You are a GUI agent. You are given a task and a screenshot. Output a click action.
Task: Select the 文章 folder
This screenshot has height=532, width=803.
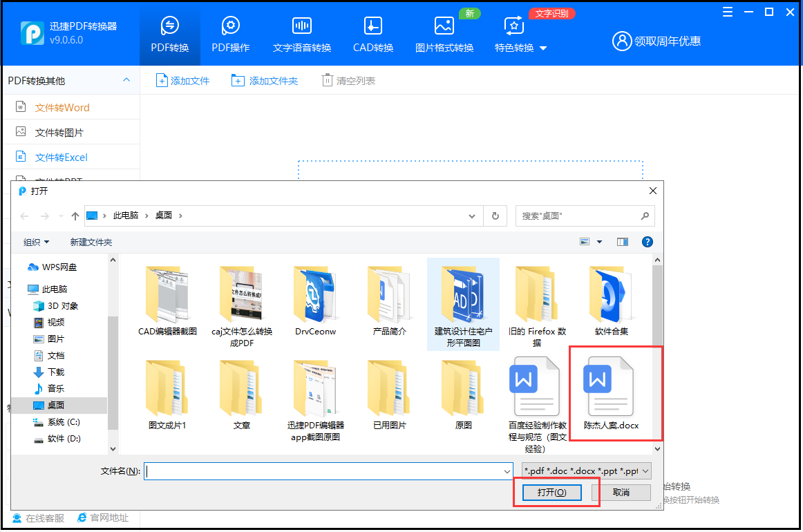[242, 395]
